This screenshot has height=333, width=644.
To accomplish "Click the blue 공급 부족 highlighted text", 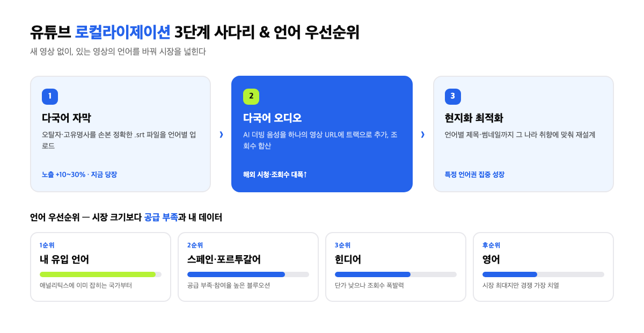I will point(161,218).
